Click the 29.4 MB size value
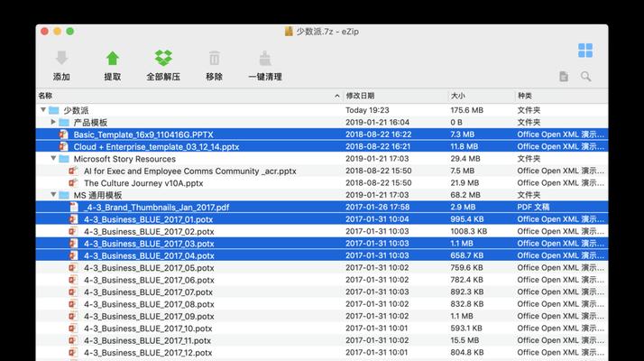Screen dimensions: 644x361 pyautogui.click(x=465, y=159)
